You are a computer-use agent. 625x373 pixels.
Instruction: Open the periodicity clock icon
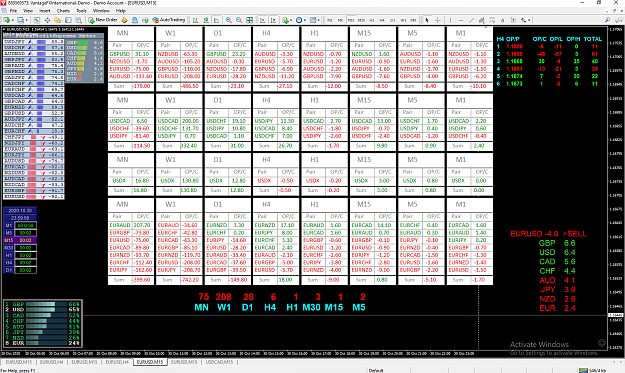point(299,20)
